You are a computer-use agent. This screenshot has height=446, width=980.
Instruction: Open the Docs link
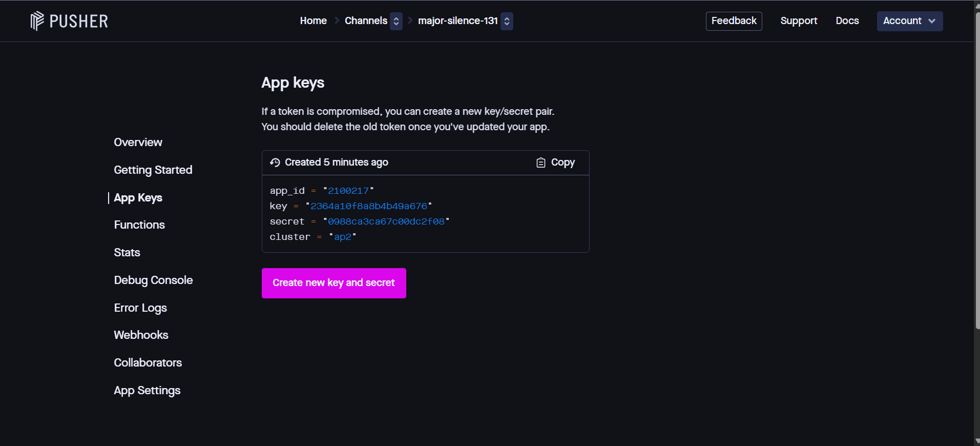[847, 21]
